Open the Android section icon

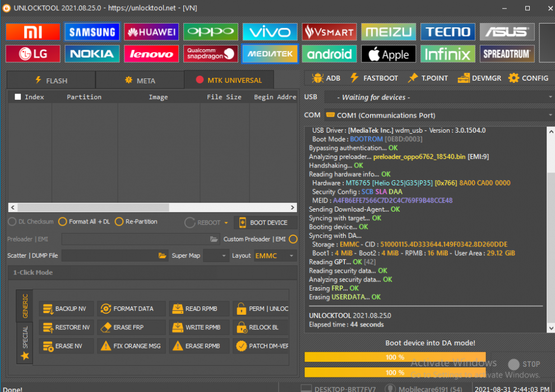329,54
